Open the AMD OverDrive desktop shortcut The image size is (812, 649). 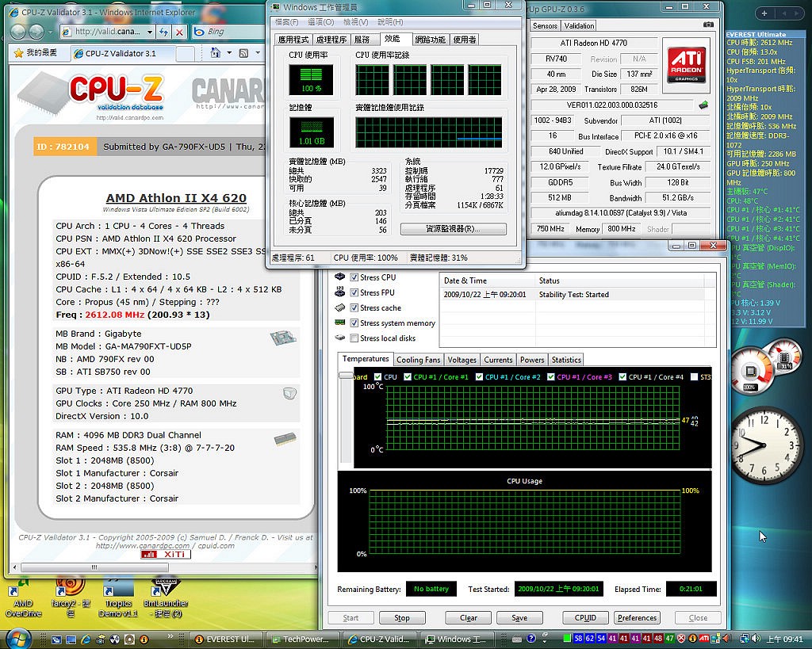point(23,598)
